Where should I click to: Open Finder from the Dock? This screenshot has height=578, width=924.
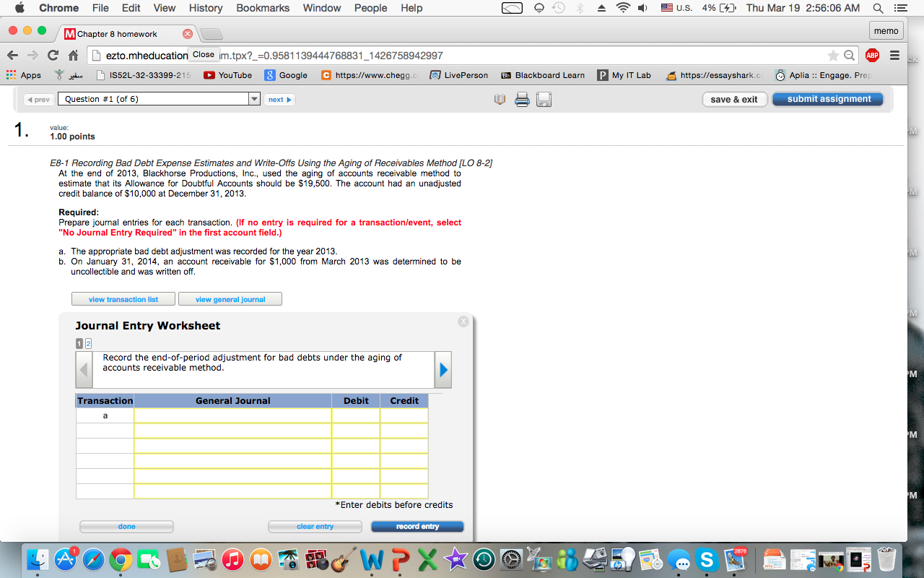(38, 559)
